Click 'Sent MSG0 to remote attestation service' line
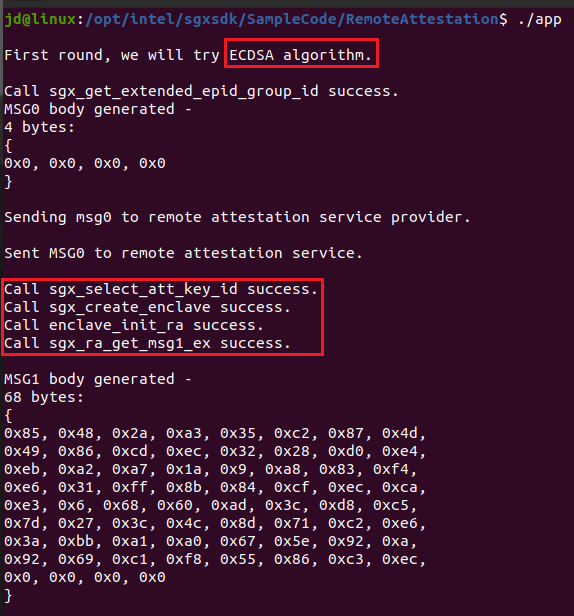 point(183,253)
